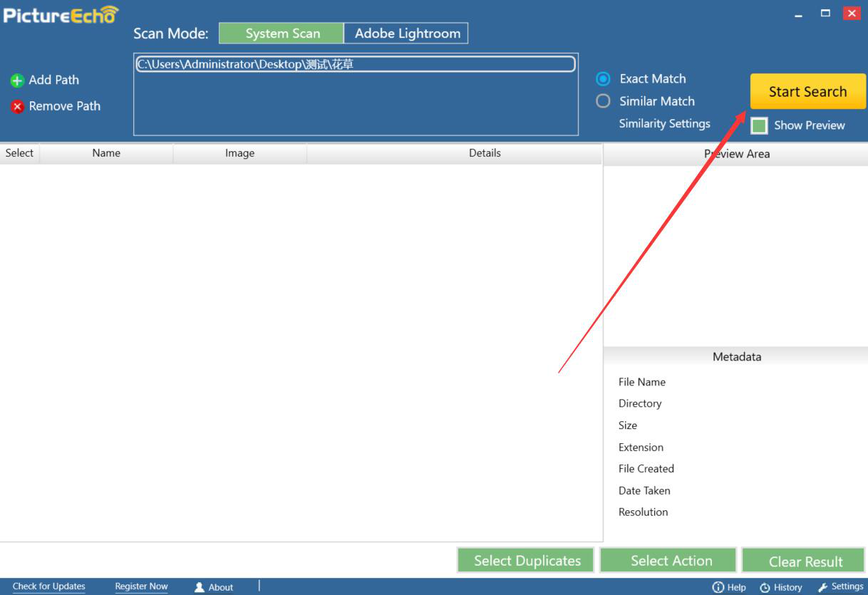This screenshot has height=595, width=868.
Task: Click the Size metadata label
Action: pos(628,425)
